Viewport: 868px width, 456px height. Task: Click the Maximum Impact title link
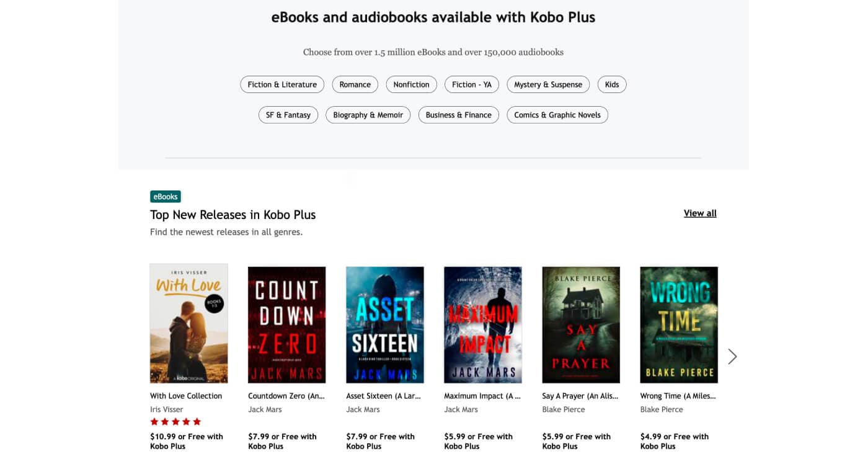(482, 395)
